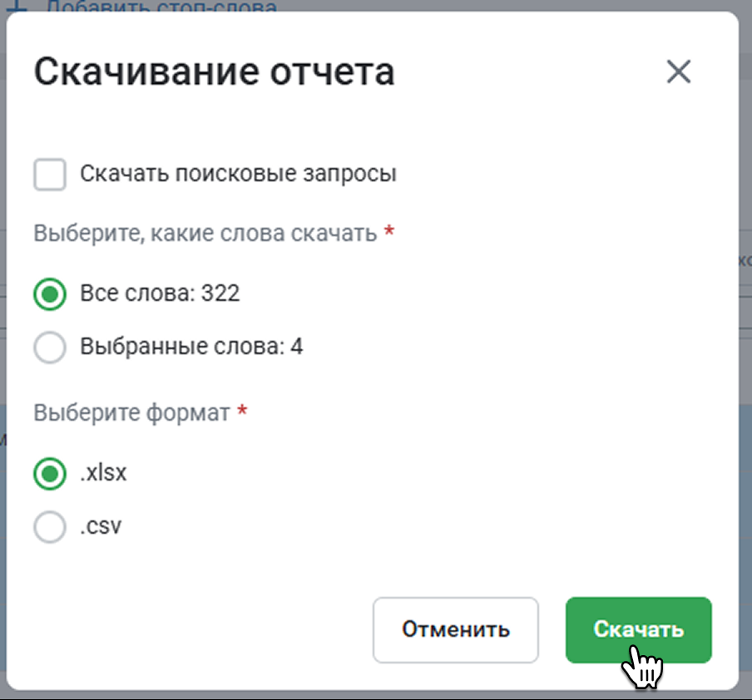Click the 'Скачать поисковые запросы' label text

pyautogui.click(x=238, y=175)
